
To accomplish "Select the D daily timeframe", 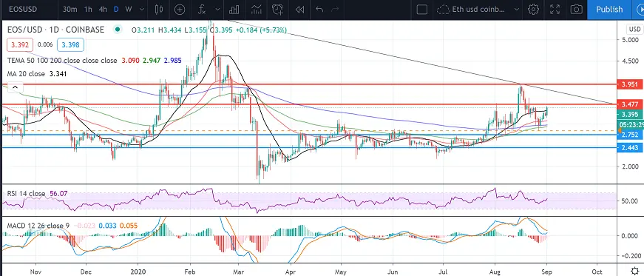I will click(x=116, y=9).
